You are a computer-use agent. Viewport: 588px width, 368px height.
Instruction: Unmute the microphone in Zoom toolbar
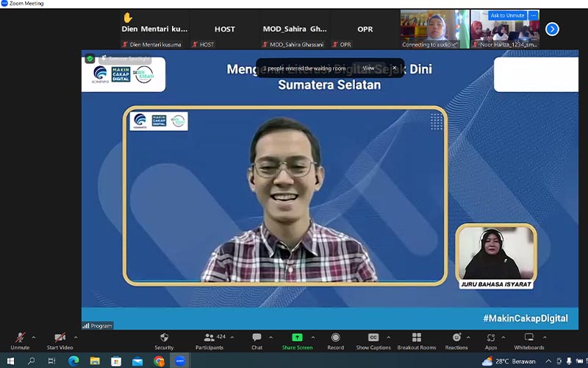[x=20, y=341]
